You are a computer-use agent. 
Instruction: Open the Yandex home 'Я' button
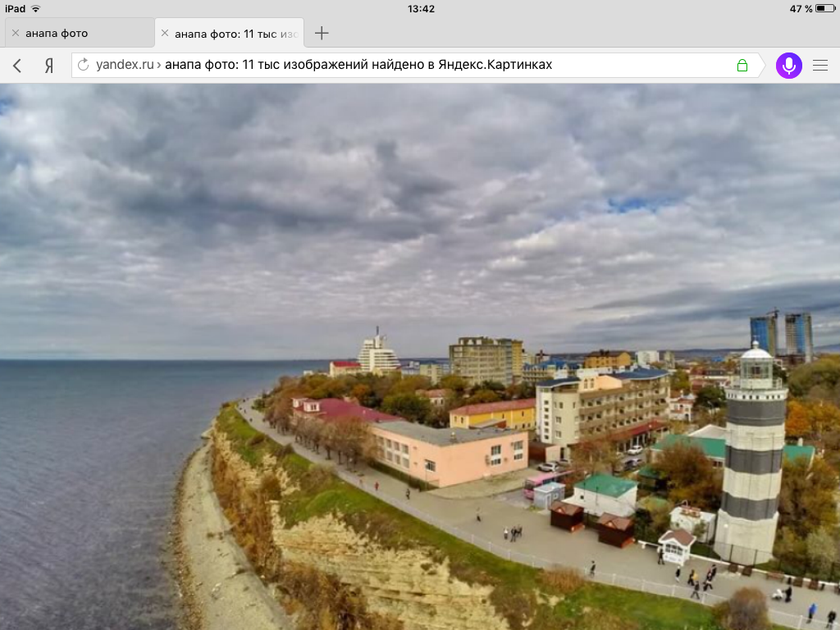[x=48, y=66]
